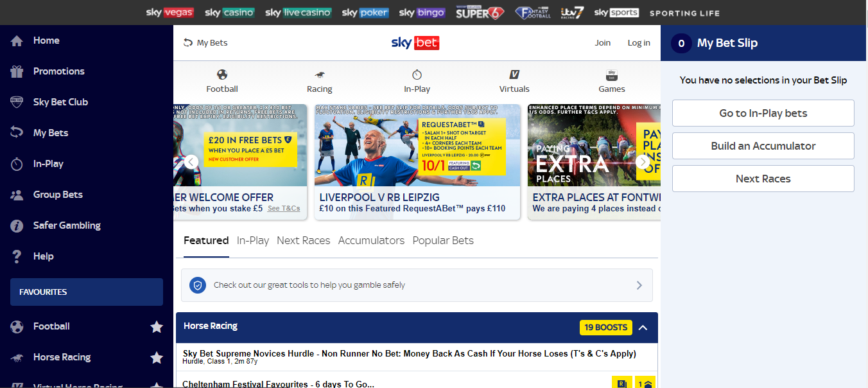868x388 pixels.
Task: Toggle the Horse Racing favourite star
Action: (x=157, y=358)
